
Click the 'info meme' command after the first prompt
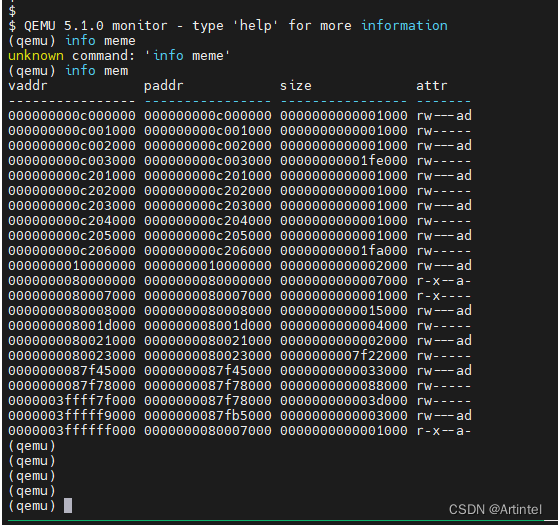point(100,41)
